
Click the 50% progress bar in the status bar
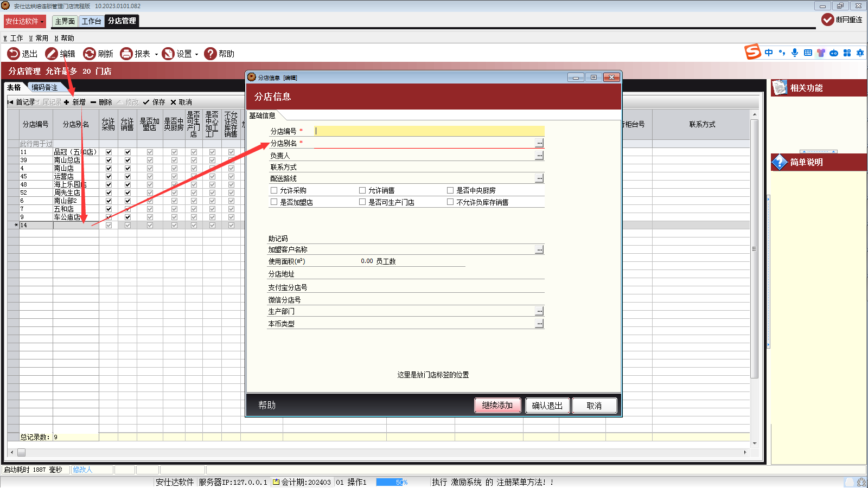click(x=392, y=482)
